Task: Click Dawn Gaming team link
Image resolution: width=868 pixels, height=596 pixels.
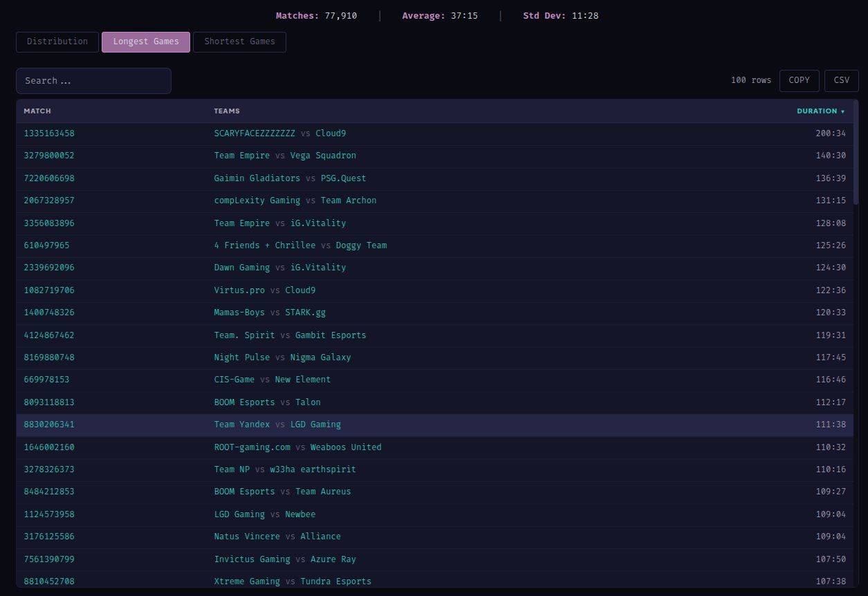Action: pyautogui.click(x=242, y=268)
